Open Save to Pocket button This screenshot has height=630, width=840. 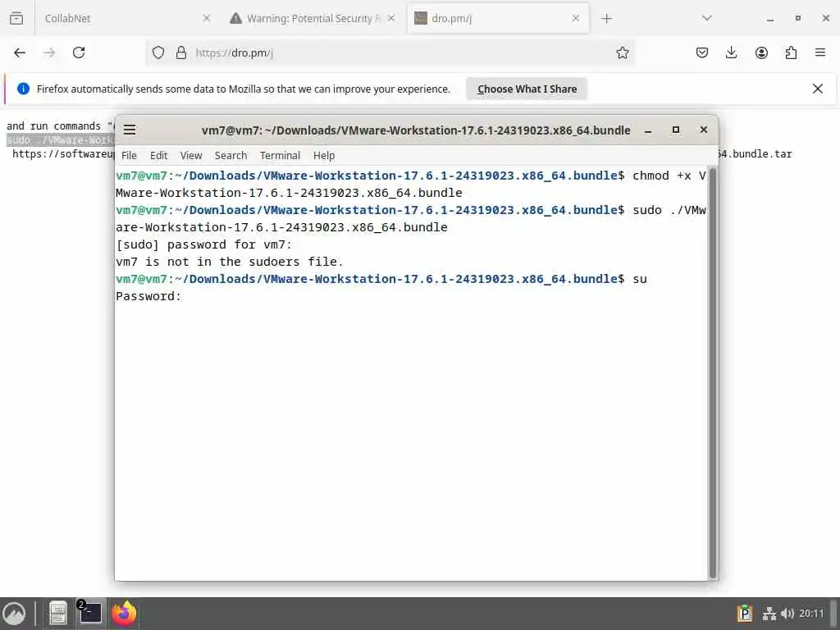click(x=702, y=52)
